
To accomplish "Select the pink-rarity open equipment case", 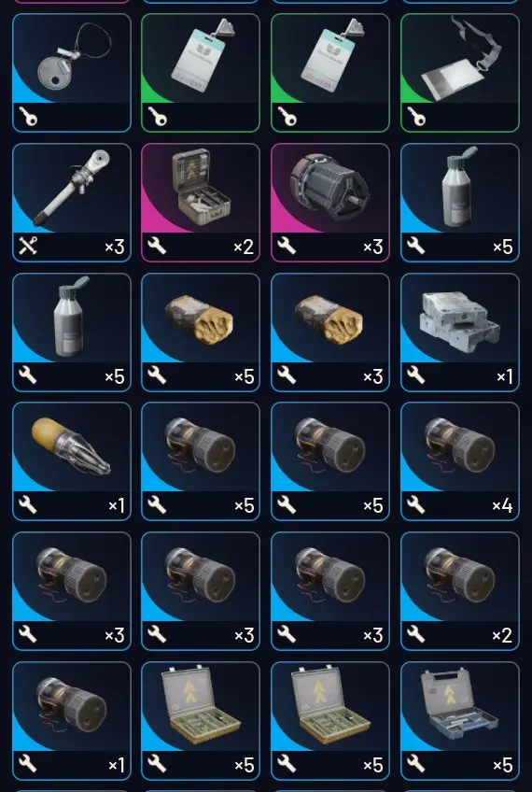I will click(201, 203).
